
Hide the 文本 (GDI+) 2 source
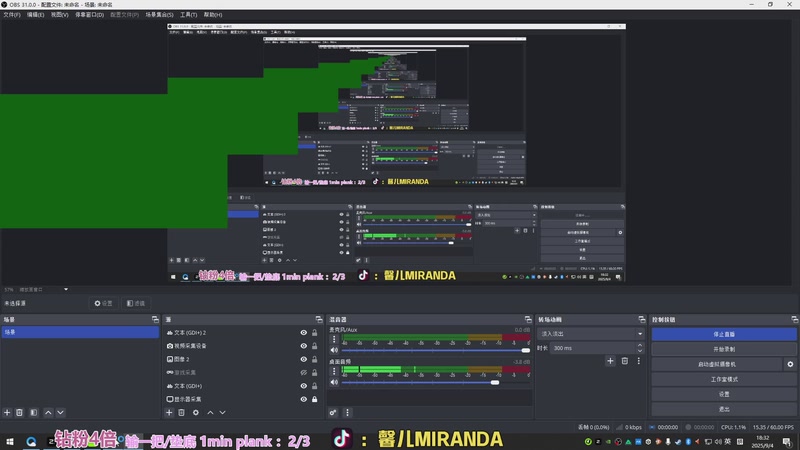[304, 333]
